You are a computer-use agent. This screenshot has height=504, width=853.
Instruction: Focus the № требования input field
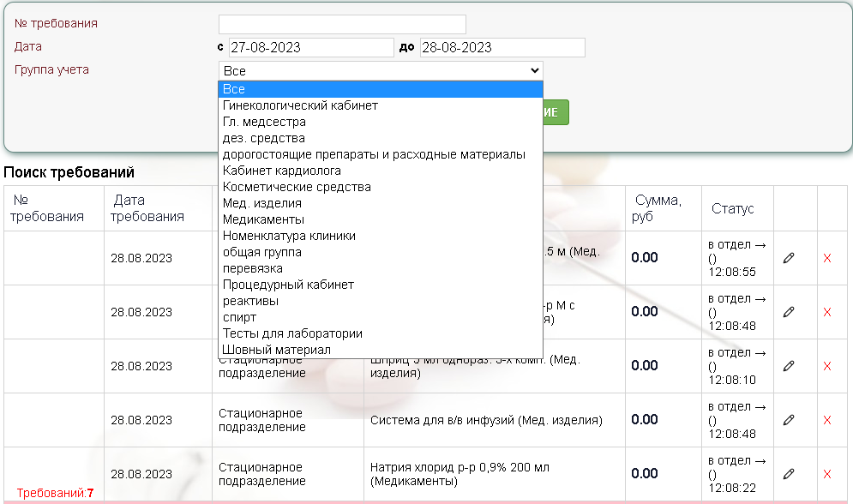(342, 25)
